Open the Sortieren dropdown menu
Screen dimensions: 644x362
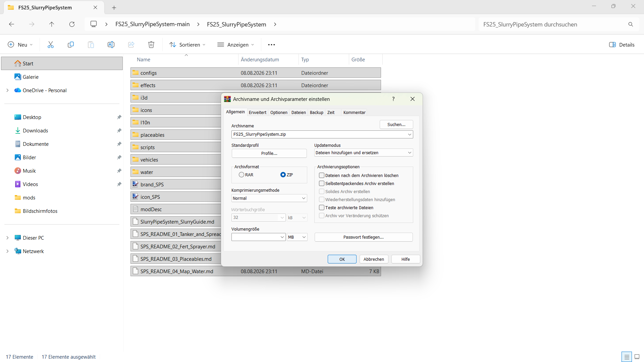(187, 45)
